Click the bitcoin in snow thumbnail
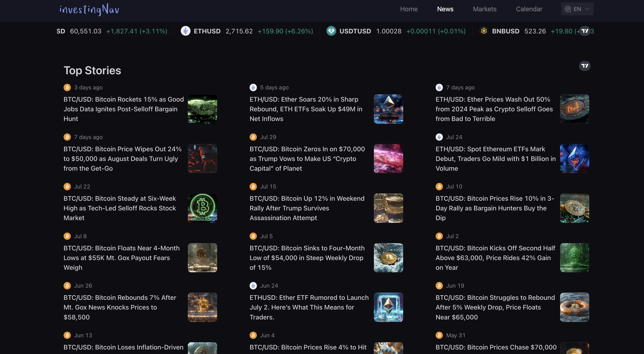The image size is (644, 354). coord(388,258)
